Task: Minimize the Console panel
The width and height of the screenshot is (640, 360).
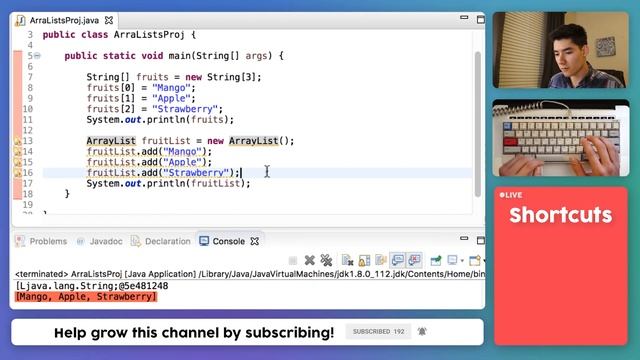Action: click(464, 238)
